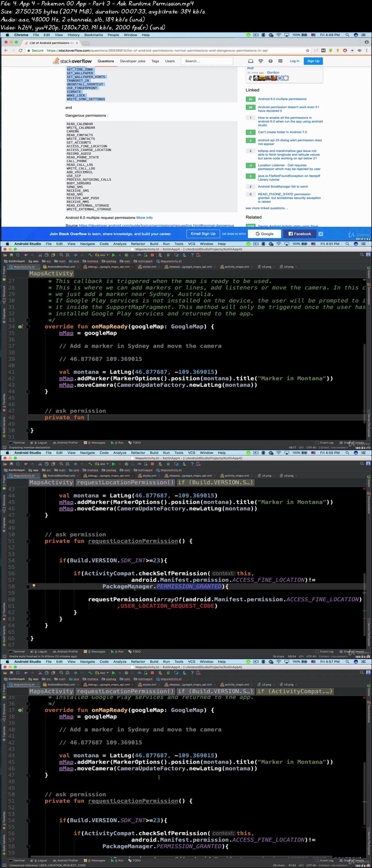Viewport: 372px width, 868px height.
Task: Click override gutter icon at line 37 onMapReady
Action: [x=21, y=710]
